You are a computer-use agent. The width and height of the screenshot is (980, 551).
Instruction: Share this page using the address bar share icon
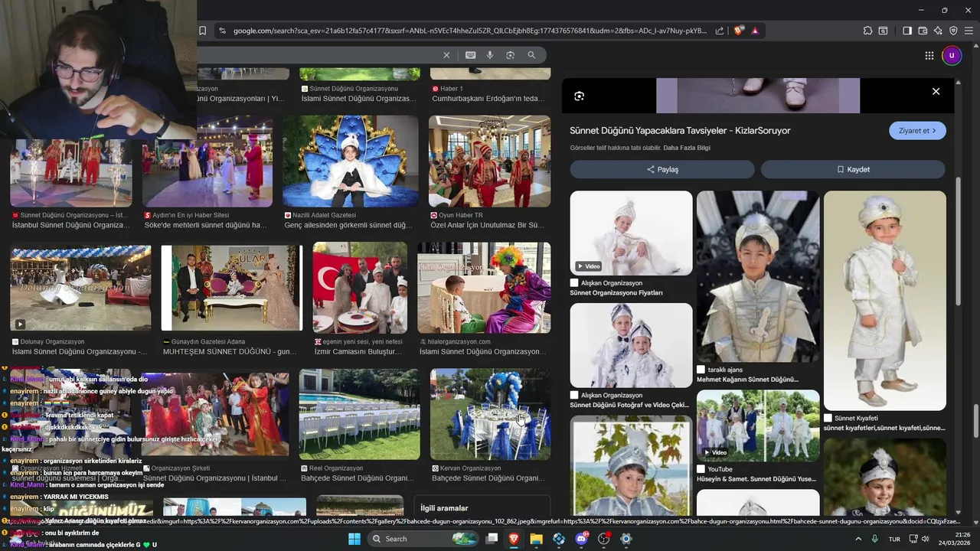click(720, 31)
